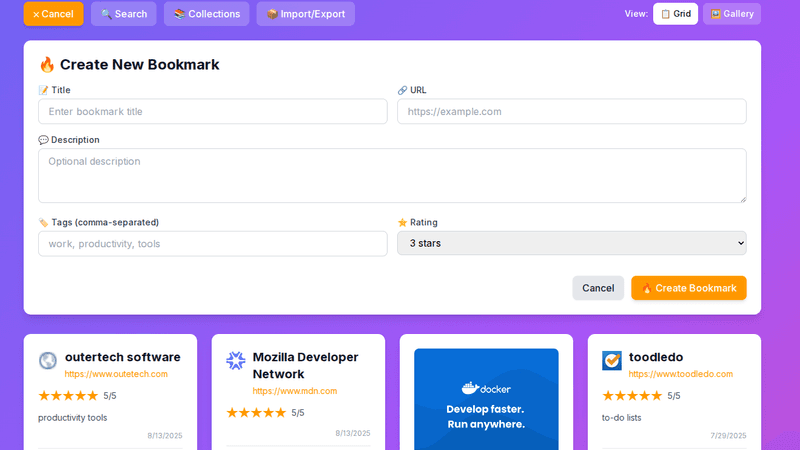Image resolution: width=800 pixels, height=450 pixels.
Task: Click the star rating on toodledo card
Action: (632, 396)
